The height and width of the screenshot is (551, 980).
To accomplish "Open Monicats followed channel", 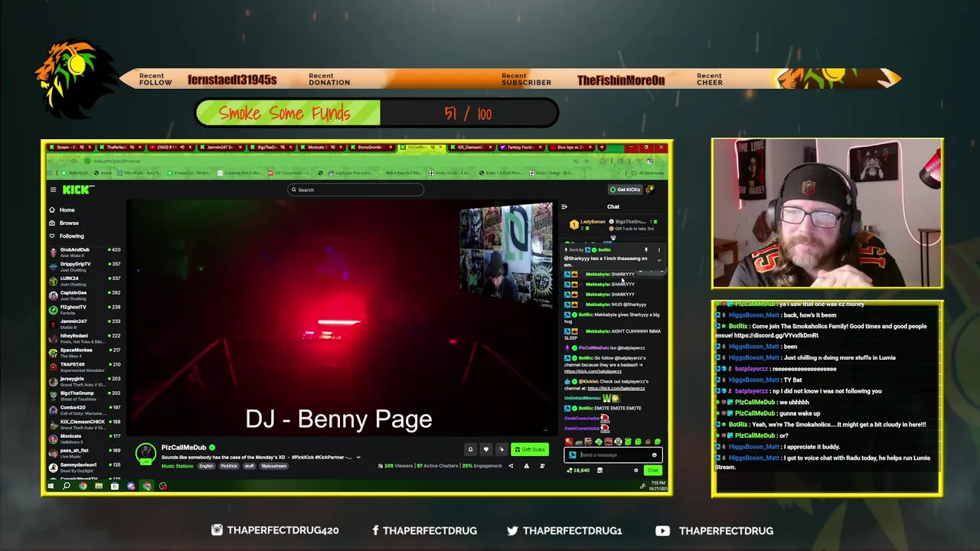I will tap(84, 439).
